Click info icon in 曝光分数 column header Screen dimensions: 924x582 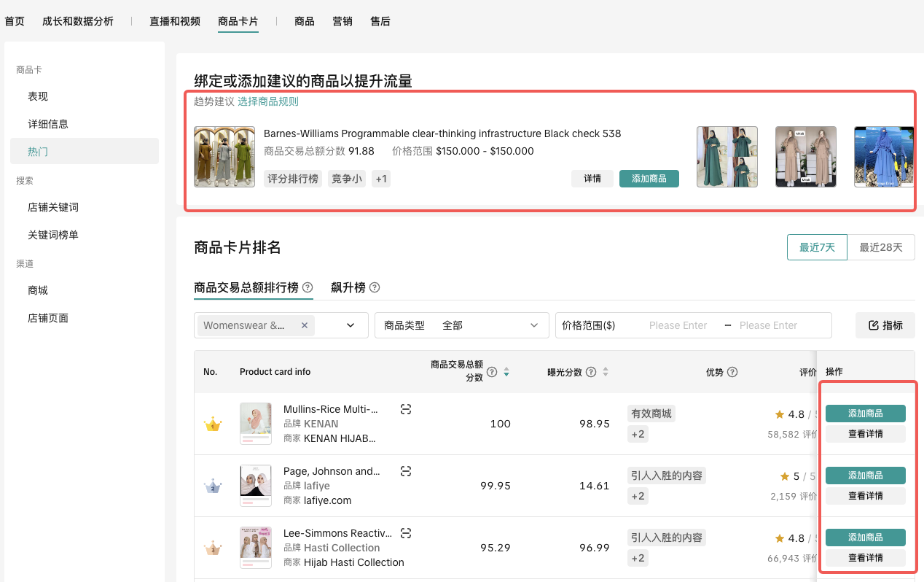(x=591, y=372)
